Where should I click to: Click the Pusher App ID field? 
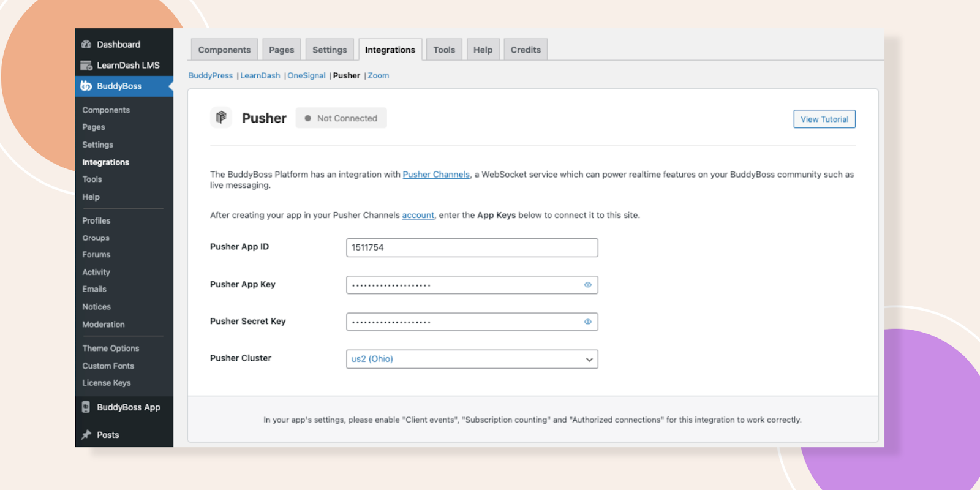pos(472,247)
